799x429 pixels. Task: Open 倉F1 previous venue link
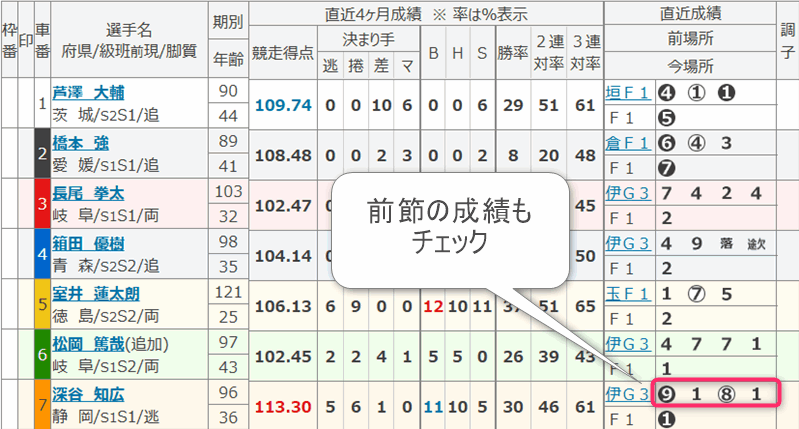(628, 143)
